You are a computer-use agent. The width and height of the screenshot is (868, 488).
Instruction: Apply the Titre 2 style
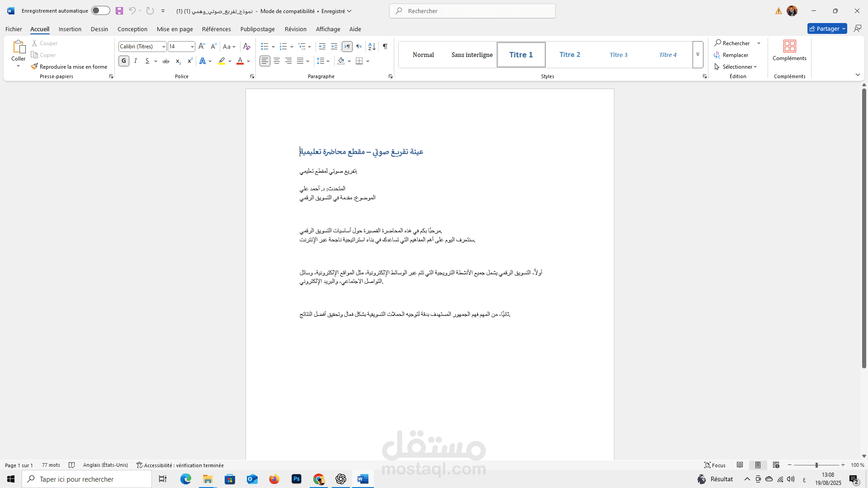pos(570,55)
